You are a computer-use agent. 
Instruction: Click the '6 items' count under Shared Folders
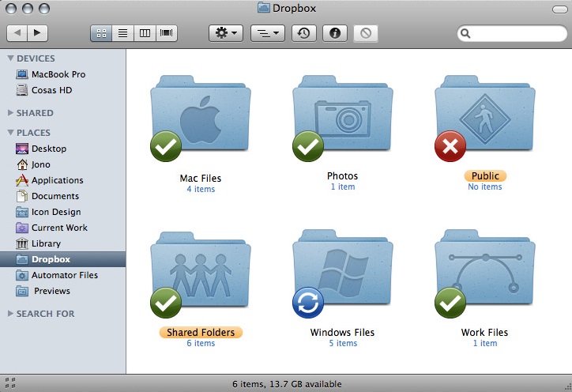point(201,343)
